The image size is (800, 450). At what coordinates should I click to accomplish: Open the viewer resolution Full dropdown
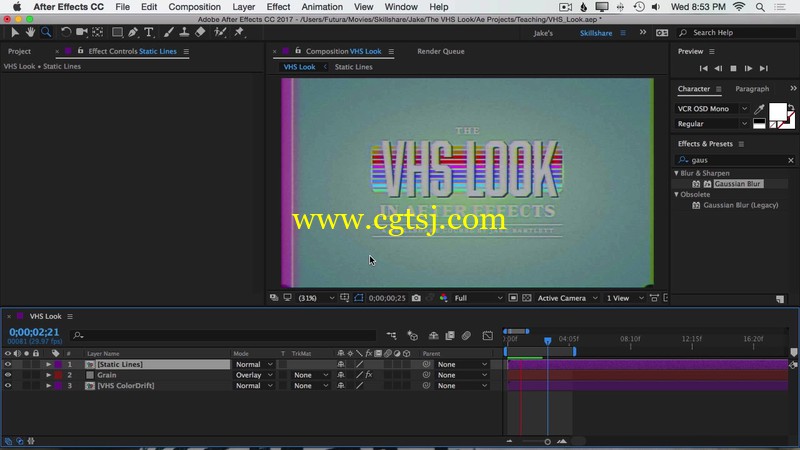pos(478,298)
